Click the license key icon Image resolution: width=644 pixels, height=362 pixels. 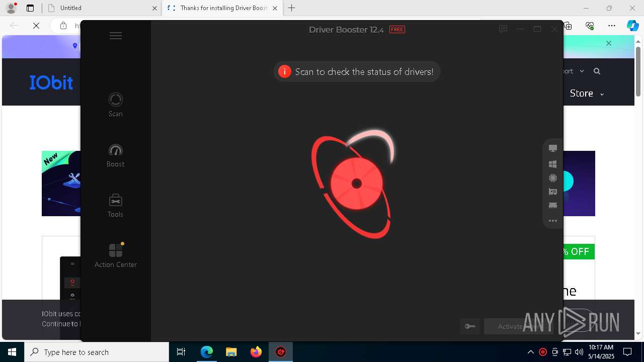click(470, 326)
